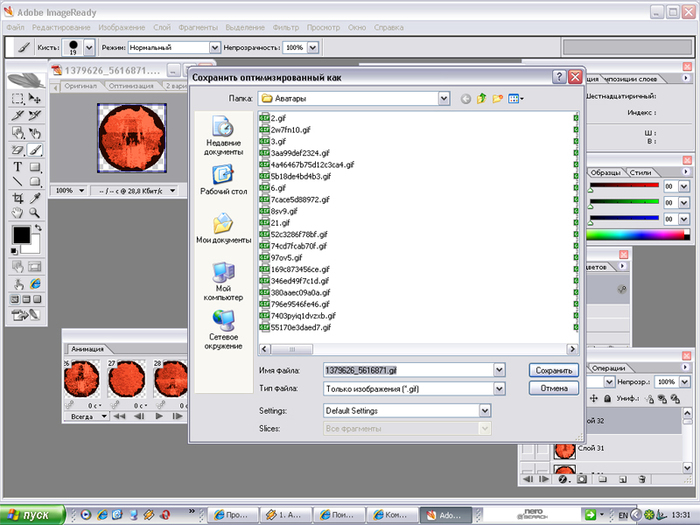Open help button in save dialog title bar
Image resolution: width=700 pixels, height=525 pixels.
559,77
